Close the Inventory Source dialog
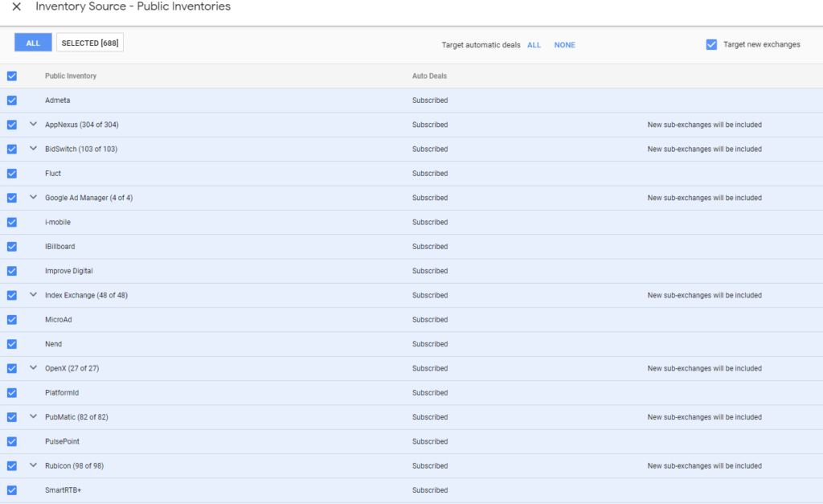This screenshot has height=504, width=823. tap(17, 6)
